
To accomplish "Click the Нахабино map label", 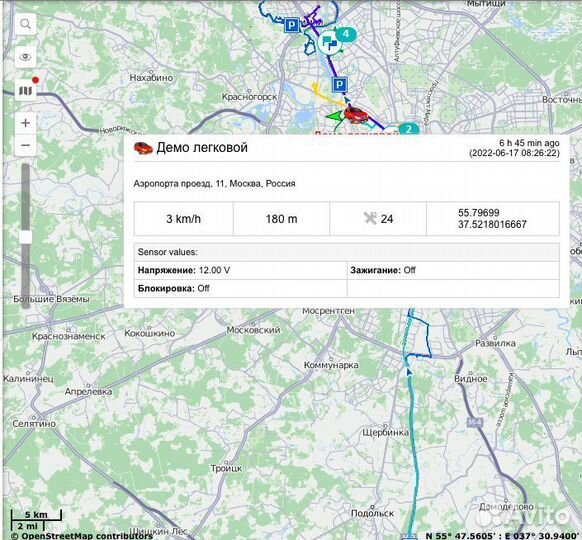I will [x=151, y=78].
